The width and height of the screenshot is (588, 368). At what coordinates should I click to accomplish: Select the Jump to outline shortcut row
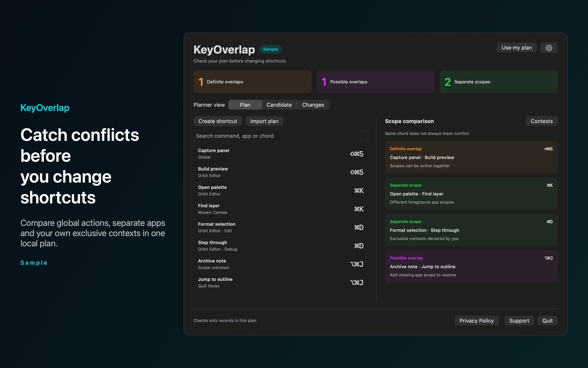pyautogui.click(x=281, y=283)
